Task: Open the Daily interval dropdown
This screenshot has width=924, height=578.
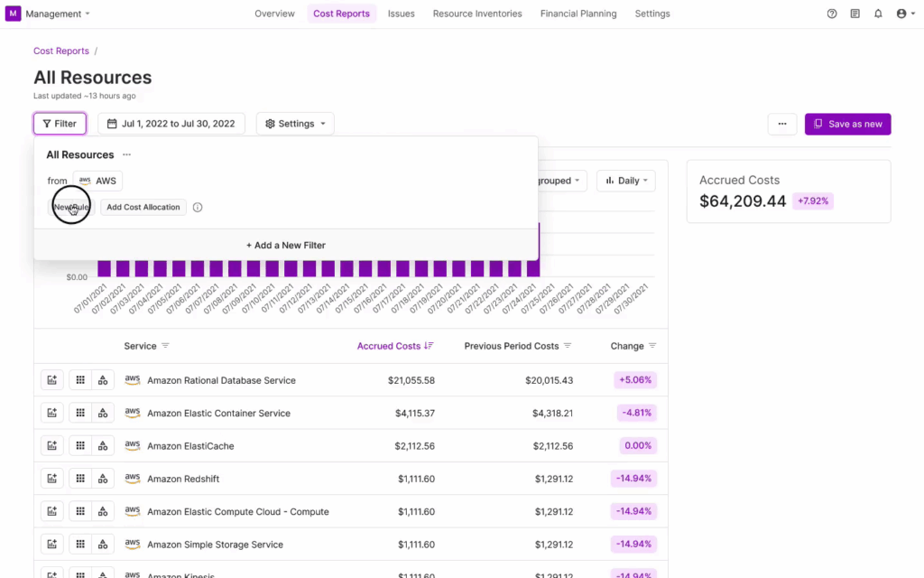Action: tap(626, 181)
